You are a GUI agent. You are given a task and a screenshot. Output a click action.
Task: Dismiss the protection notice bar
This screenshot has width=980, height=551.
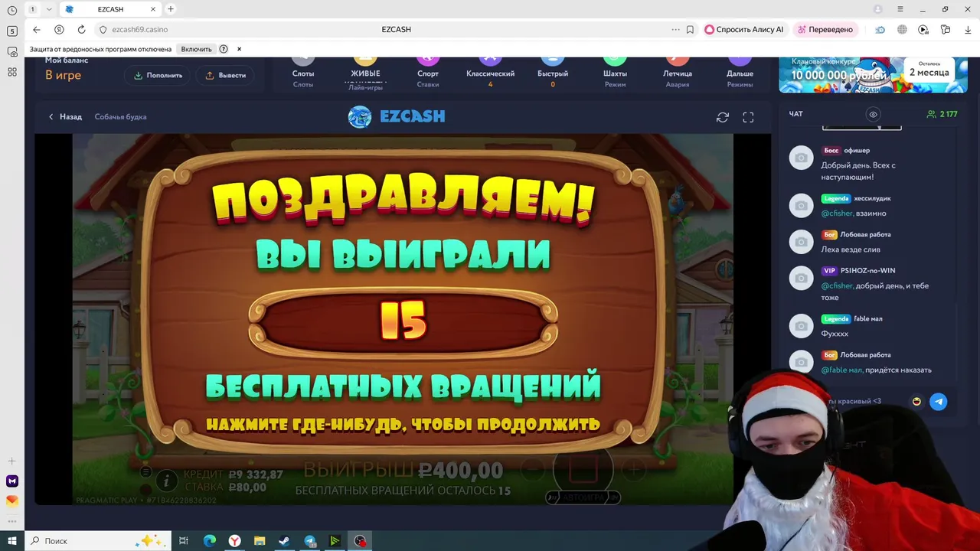tap(239, 49)
